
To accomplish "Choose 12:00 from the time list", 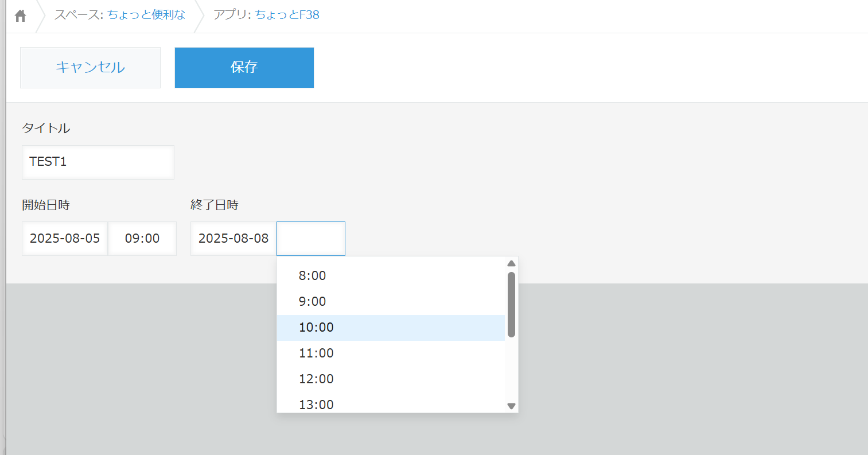I will (316, 379).
